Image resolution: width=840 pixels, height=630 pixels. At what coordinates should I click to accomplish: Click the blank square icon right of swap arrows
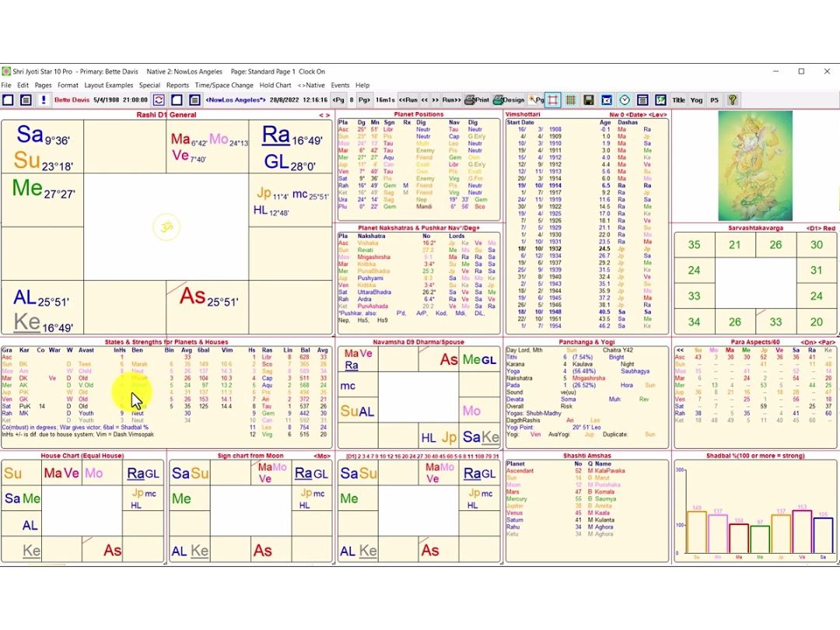[177, 100]
